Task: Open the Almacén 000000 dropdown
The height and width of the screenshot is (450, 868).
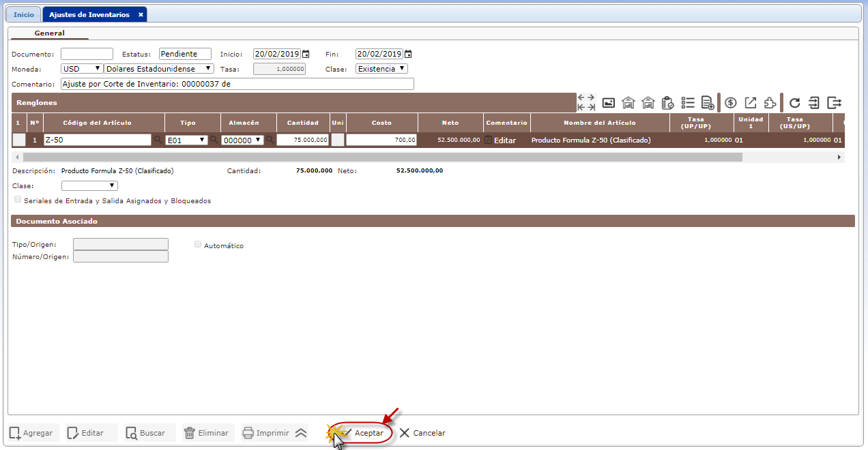Action: coord(243,140)
